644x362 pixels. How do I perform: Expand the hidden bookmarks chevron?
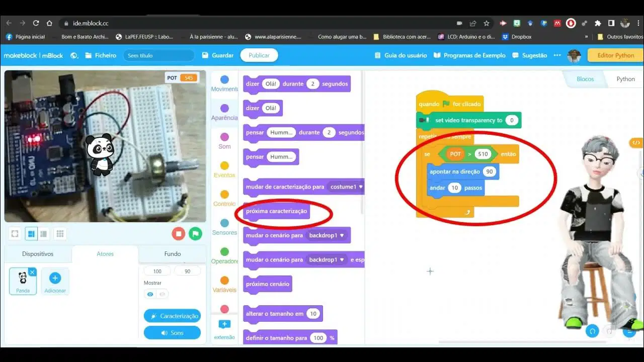pos(586,37)
